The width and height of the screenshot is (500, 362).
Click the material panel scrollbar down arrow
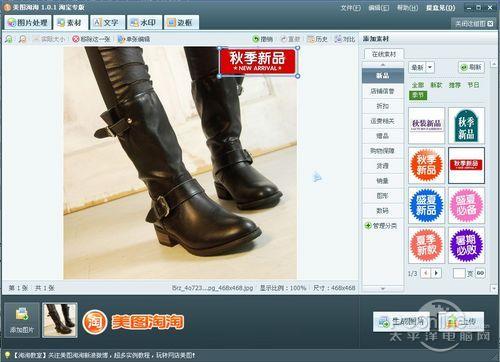[x=494, y=288]
